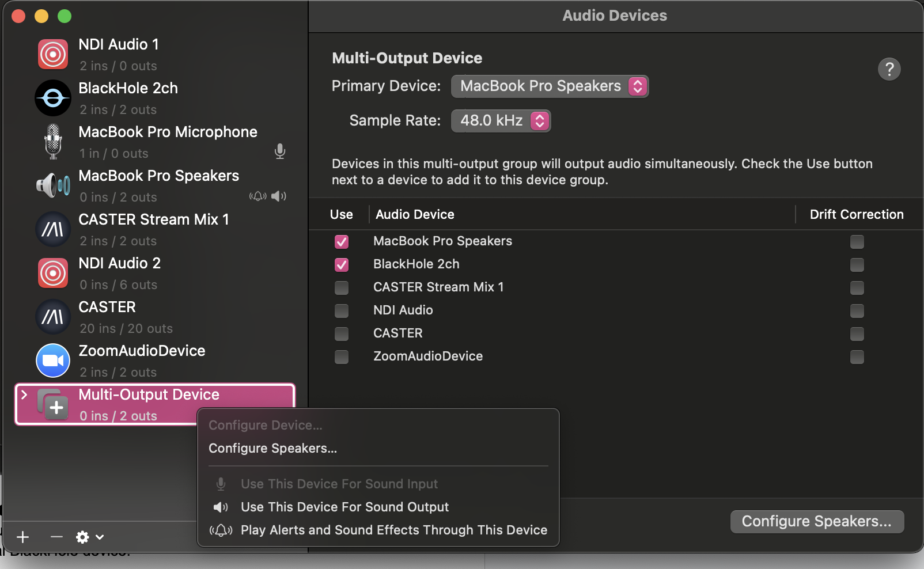Select Use This Device For Sound Output
Image resolution: width=924 pixels, height=569 pixels.
pyautogui.click(x=344, y=507)
